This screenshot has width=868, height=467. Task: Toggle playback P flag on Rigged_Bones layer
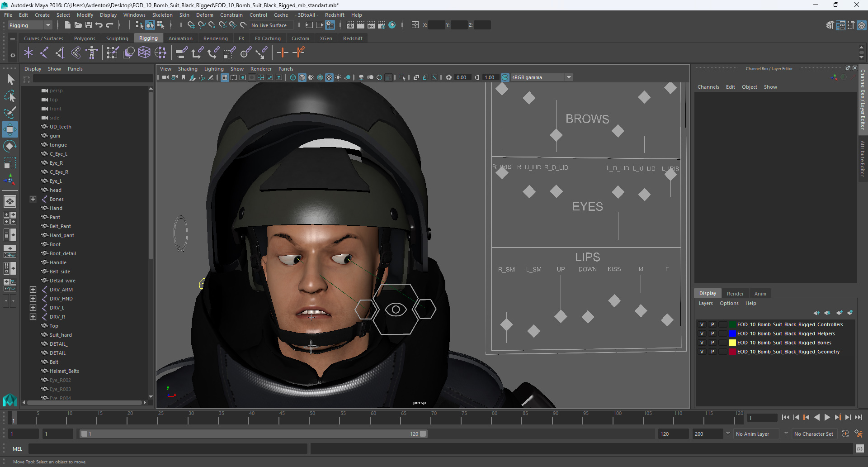click(712, 343)
